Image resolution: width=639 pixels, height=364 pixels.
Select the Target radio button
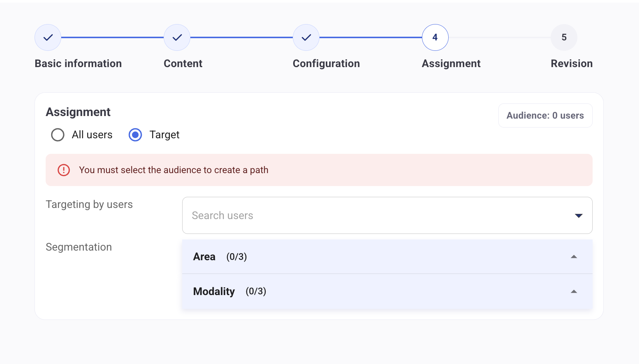coord(135,135)
